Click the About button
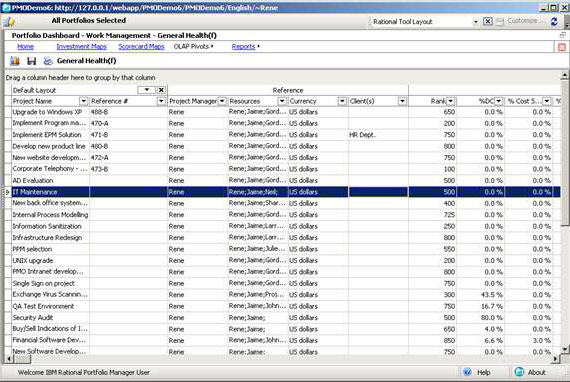 [x=536, y=372]
